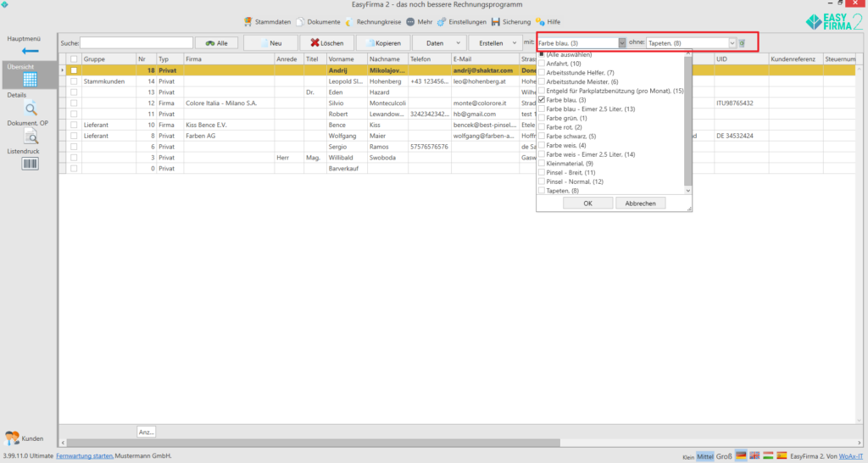Click the Anz... footer cell
Viewport: 868px width, 463px height.
pos(146,432)
